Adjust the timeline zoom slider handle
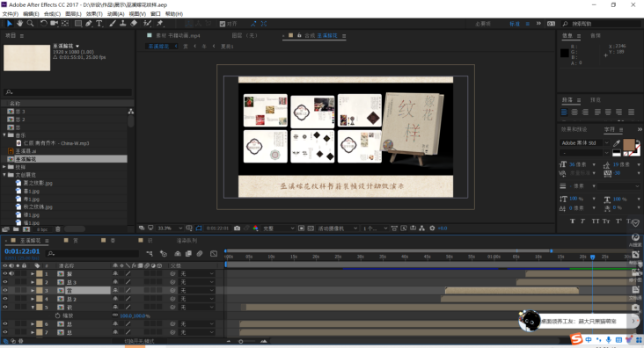Image resolution: width=644 pixels, height=348 pixels. pos(241,342)
